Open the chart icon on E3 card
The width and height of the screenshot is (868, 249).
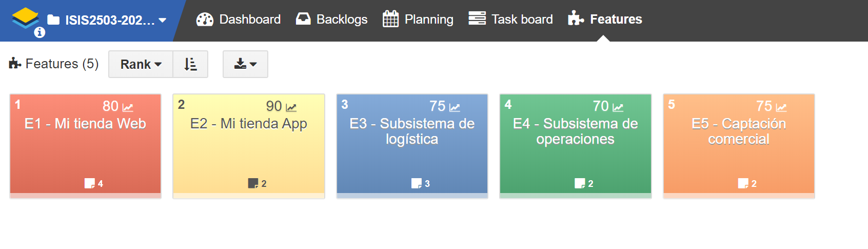click(x=455, y=107)
